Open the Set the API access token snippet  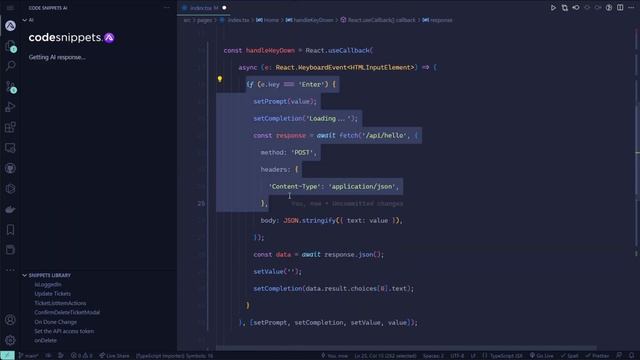[x=64, y=331]
